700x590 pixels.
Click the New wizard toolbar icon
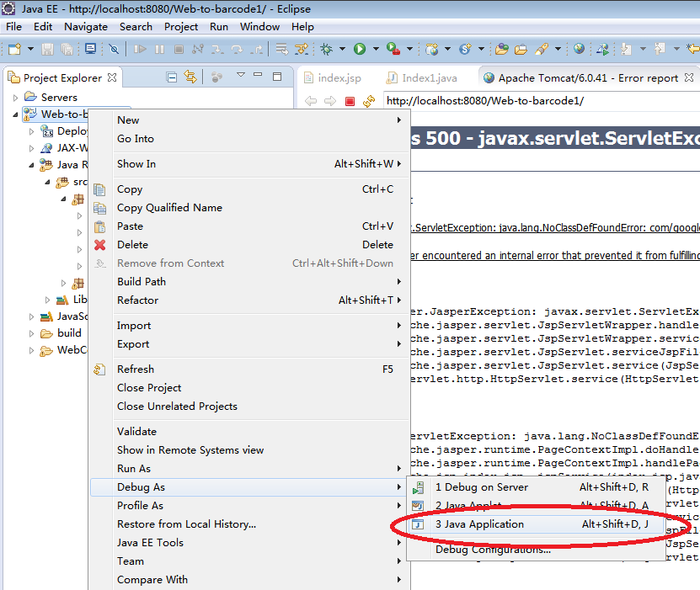[14, 49]
